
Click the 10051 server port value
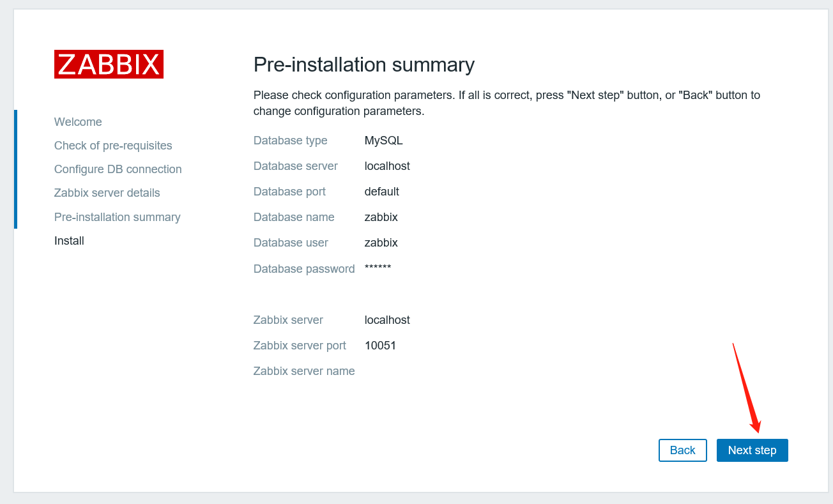tap(380, 346)
